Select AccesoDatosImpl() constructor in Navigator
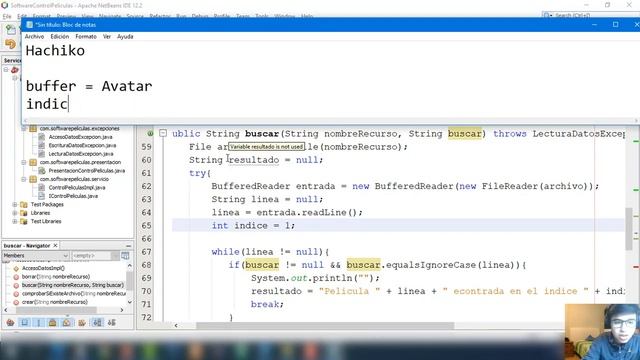640x360 pixels. pos(43,269)
